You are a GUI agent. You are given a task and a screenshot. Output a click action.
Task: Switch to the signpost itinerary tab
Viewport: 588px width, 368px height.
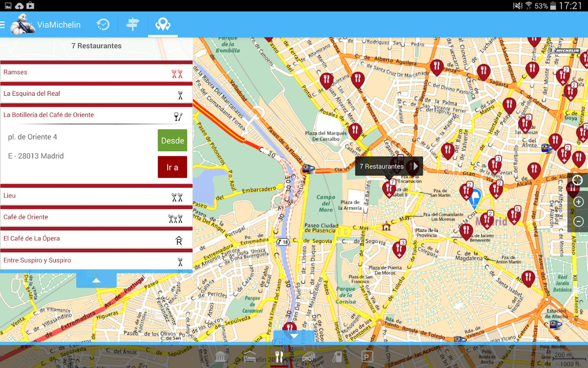(x=132, y=25)
